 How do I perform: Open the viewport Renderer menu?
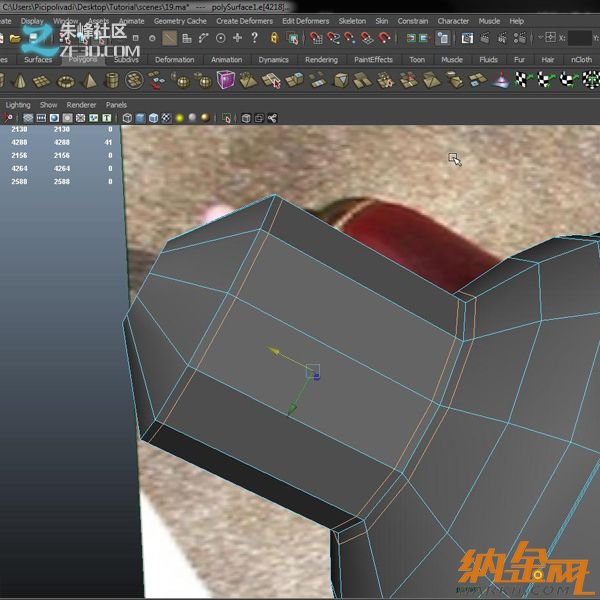coord(81,105)
